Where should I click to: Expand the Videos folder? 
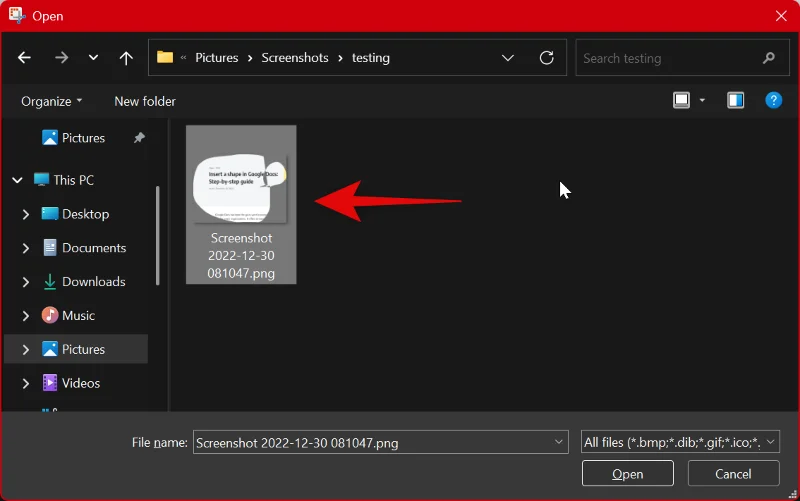[26, 383]
